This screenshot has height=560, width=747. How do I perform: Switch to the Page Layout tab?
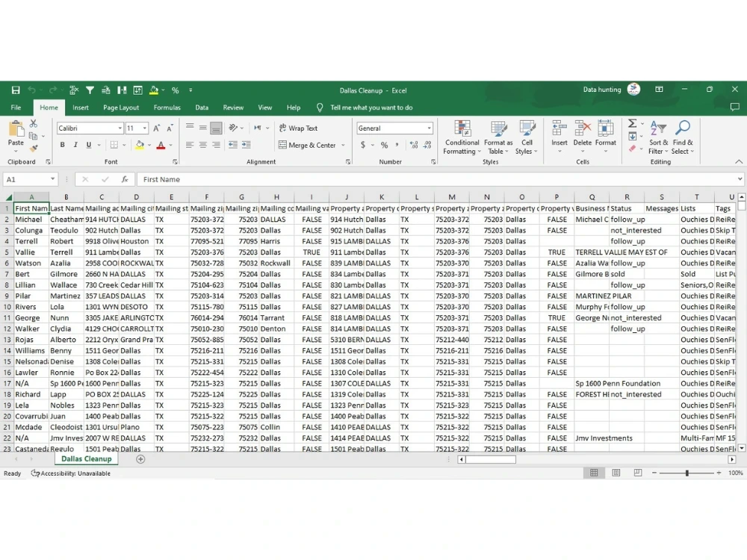coord(121,108)
